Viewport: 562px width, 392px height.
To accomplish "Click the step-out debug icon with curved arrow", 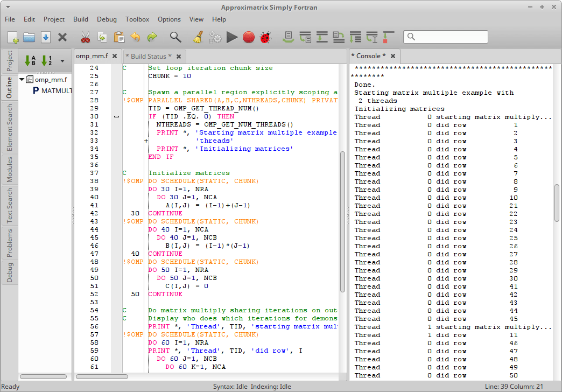I will coord(339,37).
